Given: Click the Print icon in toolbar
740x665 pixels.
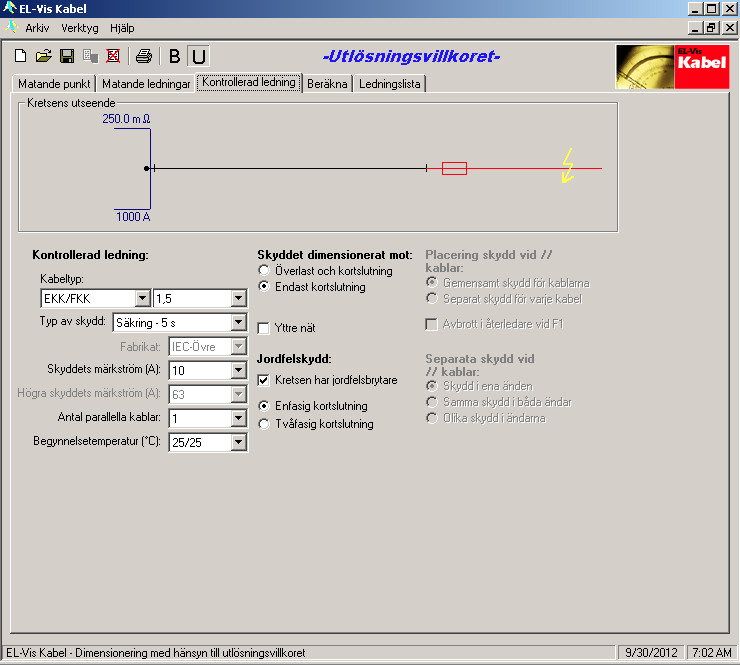Looking at the screenshot, I should (x=143, y=56).
